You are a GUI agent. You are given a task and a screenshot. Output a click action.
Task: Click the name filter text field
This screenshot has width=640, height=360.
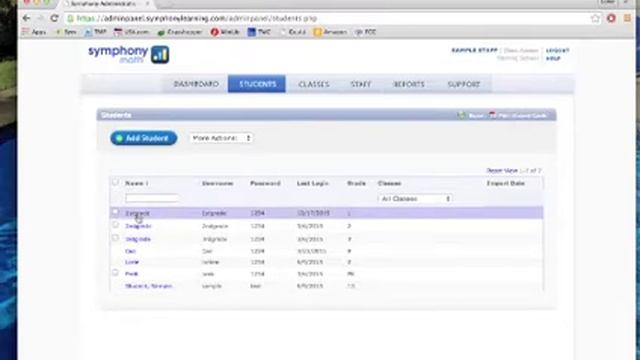point(152,198)
